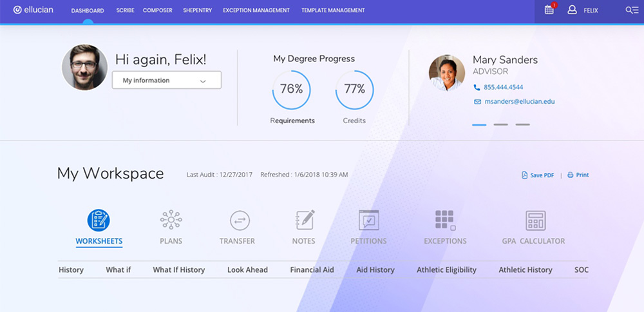Open the Felix user account menu
Image resolution: width=644 pixels, height=312 pixels.
(x=583, y=10)
